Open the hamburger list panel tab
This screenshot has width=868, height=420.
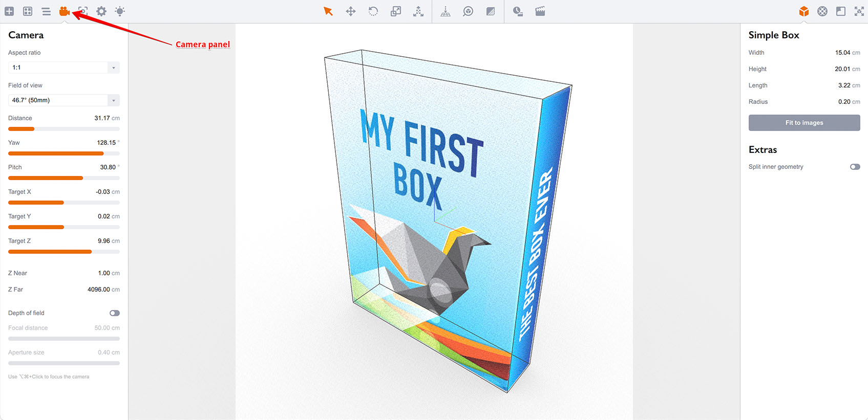point(46,11)
